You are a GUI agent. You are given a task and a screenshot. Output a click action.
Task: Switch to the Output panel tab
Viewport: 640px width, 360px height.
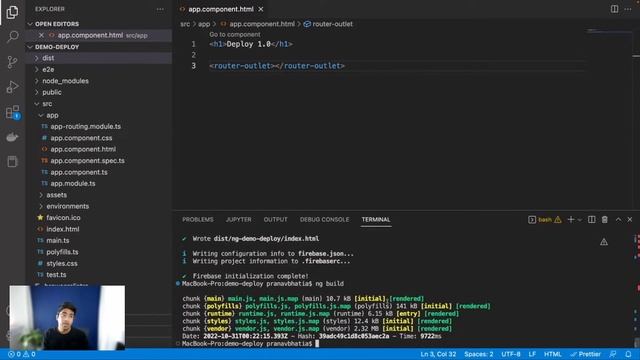[x=276, y=220]
